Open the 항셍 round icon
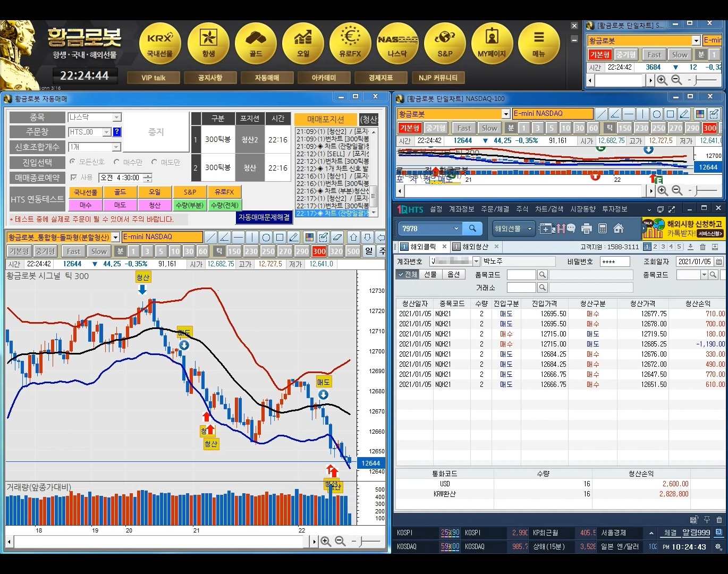This screenshot has width=728, height=574. (x=208, y=44)
